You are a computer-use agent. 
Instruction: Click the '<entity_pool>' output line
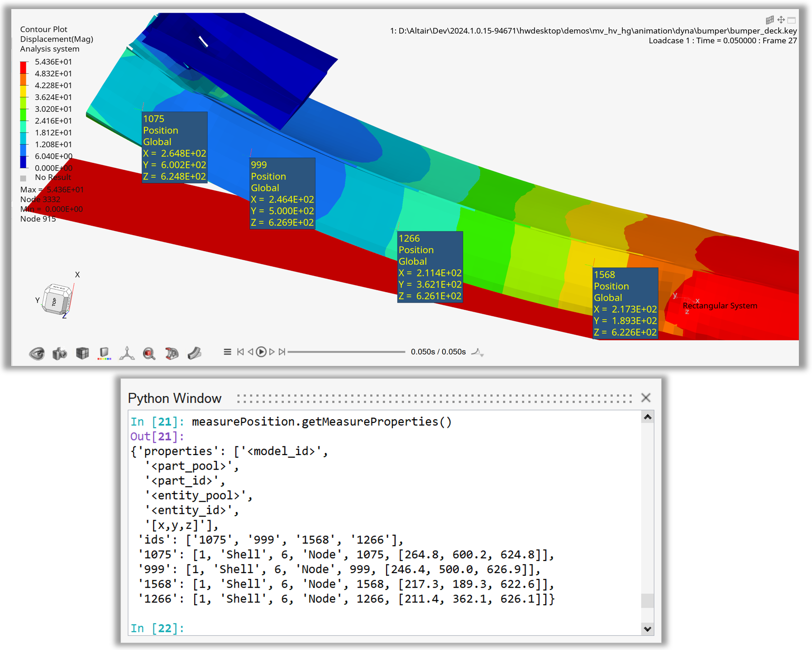[199, 495]
